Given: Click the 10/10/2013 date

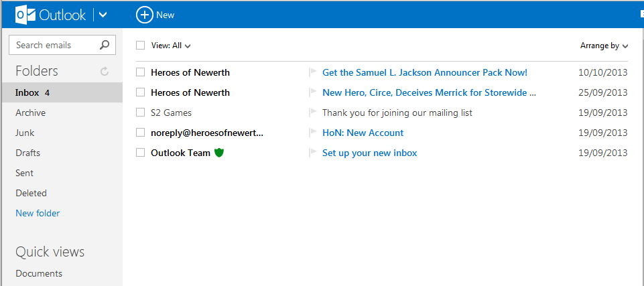Looking at the screenshot, I should click(x=602, y=72).
